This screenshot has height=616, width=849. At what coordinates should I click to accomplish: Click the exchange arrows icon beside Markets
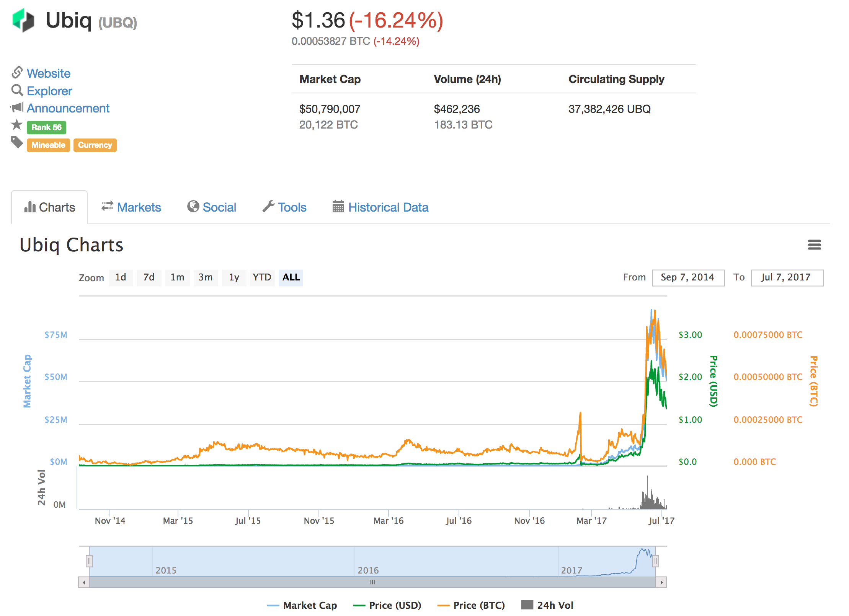(x=107, y=206)
